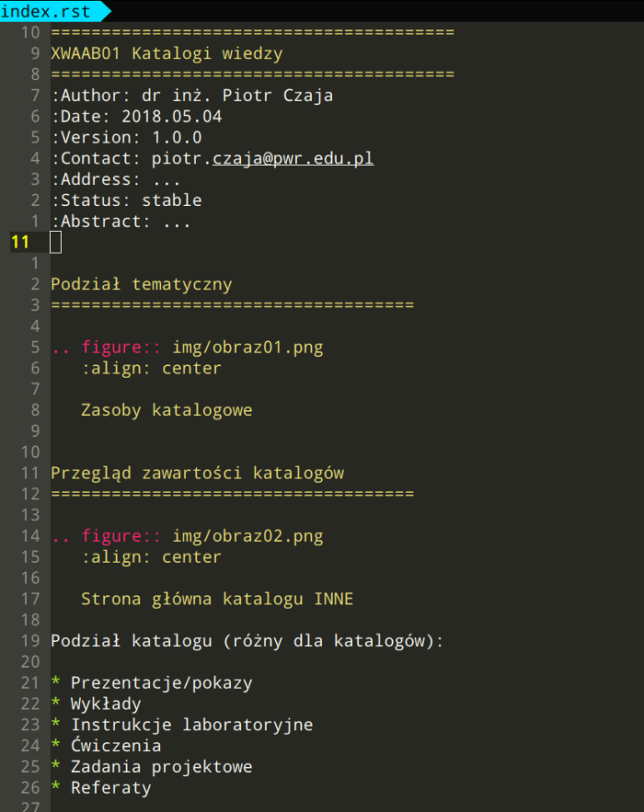644x812 pixels.
Task: Click the 'figure::' directive for img/obraz01.png
Action: click(x=121, y=348)
